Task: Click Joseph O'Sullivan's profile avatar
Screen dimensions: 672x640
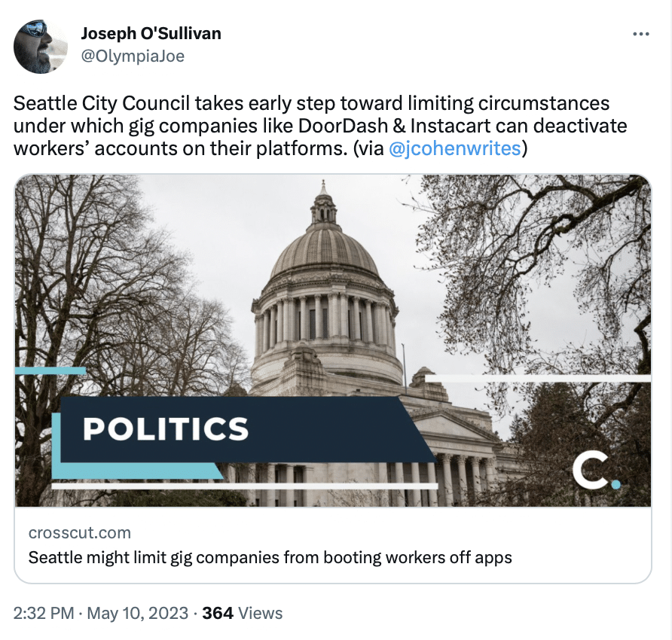Action: (x=41, y=46)
